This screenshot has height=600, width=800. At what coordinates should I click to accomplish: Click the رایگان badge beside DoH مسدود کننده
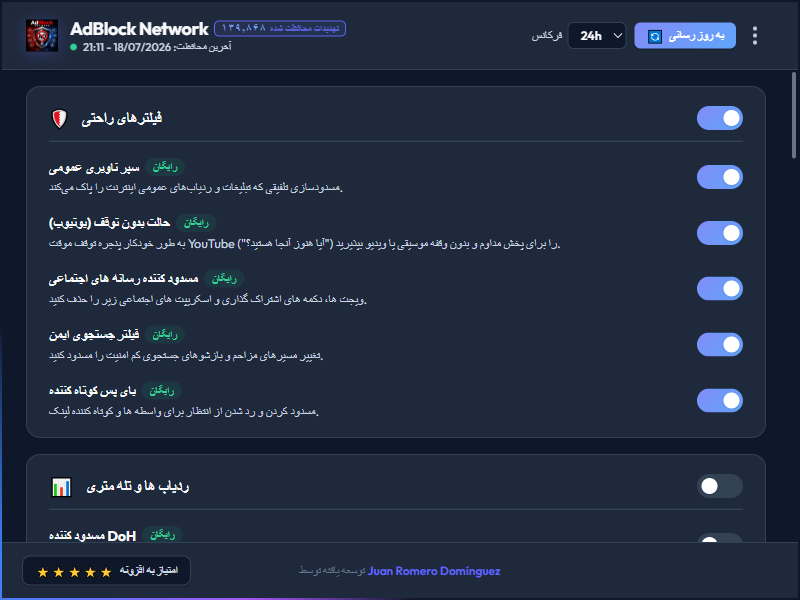162,535
